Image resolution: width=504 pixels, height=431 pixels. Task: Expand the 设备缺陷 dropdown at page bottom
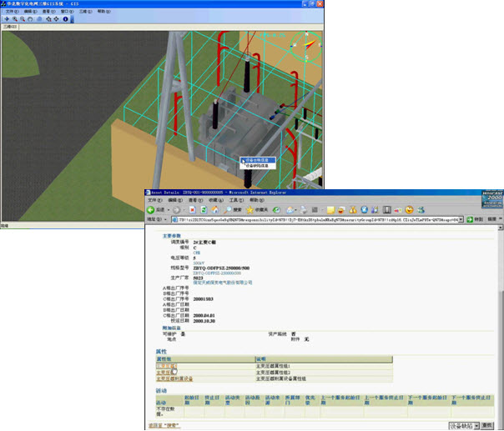click(474, 425)
